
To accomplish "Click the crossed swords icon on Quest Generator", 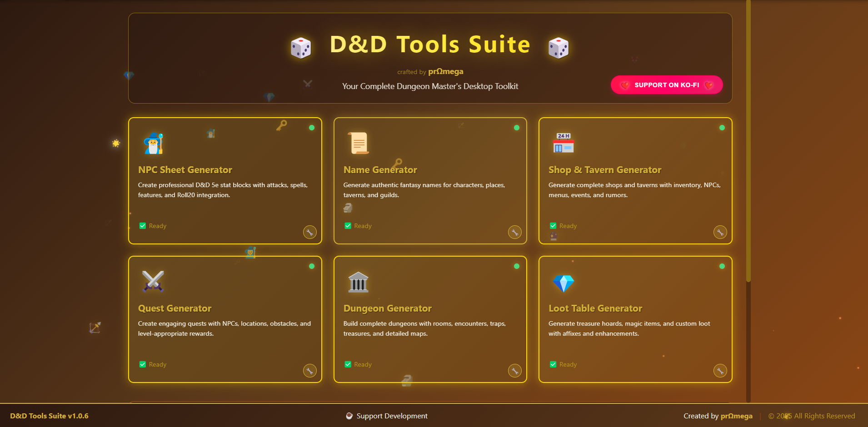I will click(153, 282).
